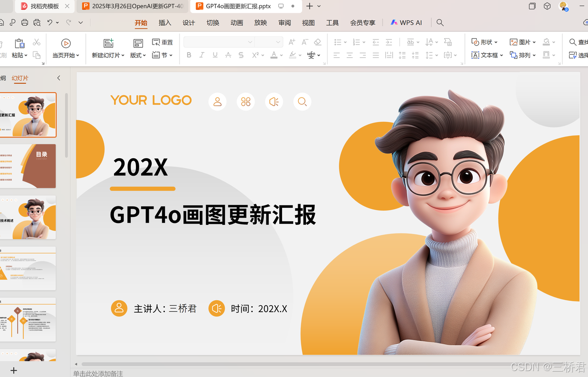
Task: Click the paste clipboard icon
Action: point(19,43)
